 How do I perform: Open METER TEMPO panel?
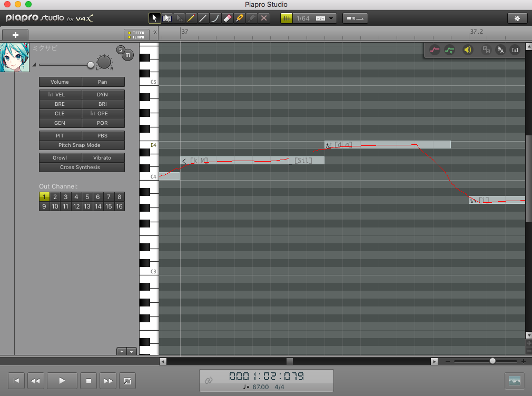[x=136, y=35]
